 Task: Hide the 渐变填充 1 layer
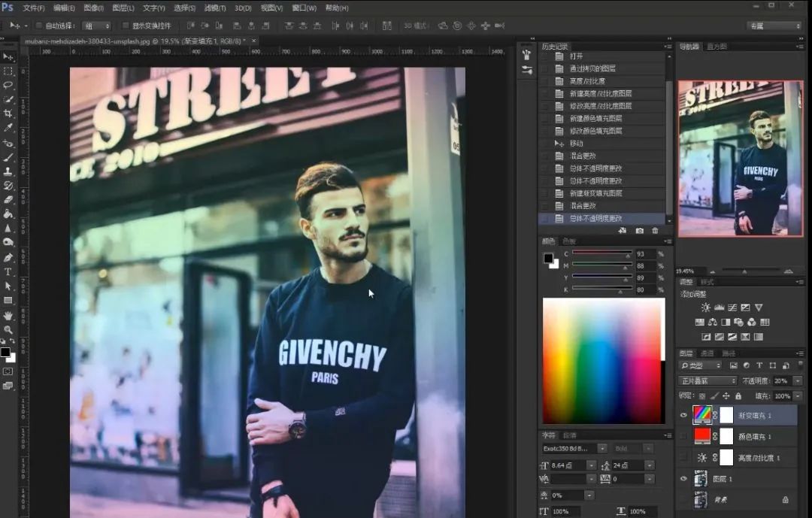point(683,416)
